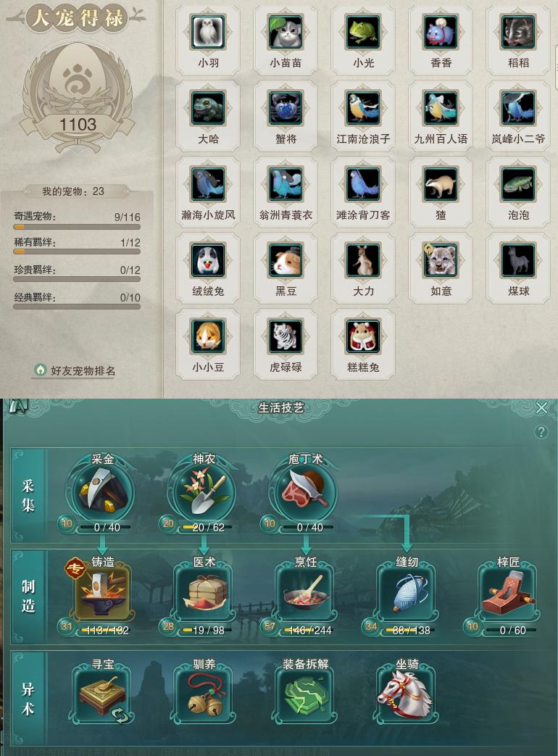Click the help question mark button
The image size is (558, 756).
click(x=541, y=431)
